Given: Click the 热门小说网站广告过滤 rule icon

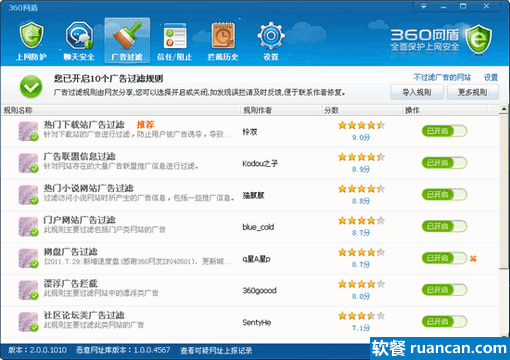Looking at the screenshot, I should pyautogui.click(x=28, y=195).
